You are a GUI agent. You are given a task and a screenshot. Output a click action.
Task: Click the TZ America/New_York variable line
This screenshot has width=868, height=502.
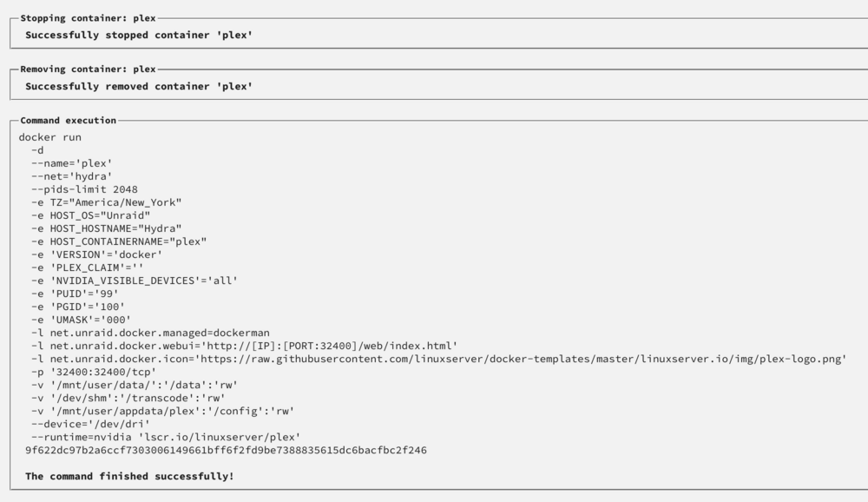tap(106, 202)
